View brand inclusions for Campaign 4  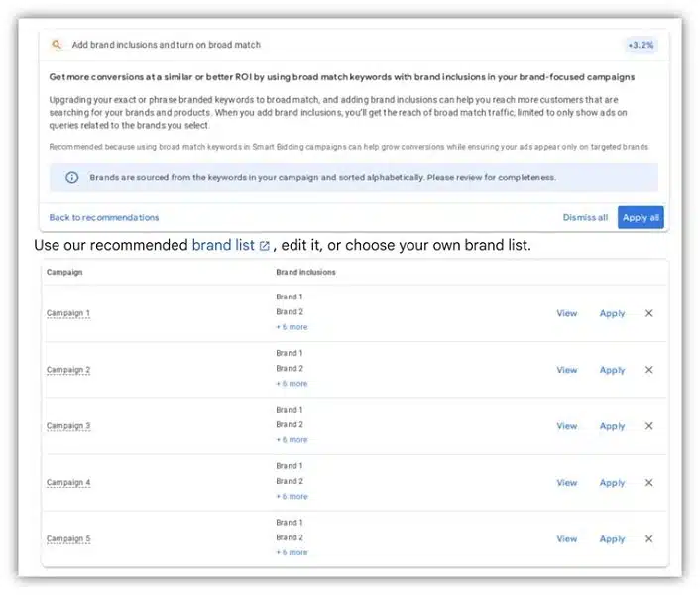pyautogui.click(x=567, y=483)
